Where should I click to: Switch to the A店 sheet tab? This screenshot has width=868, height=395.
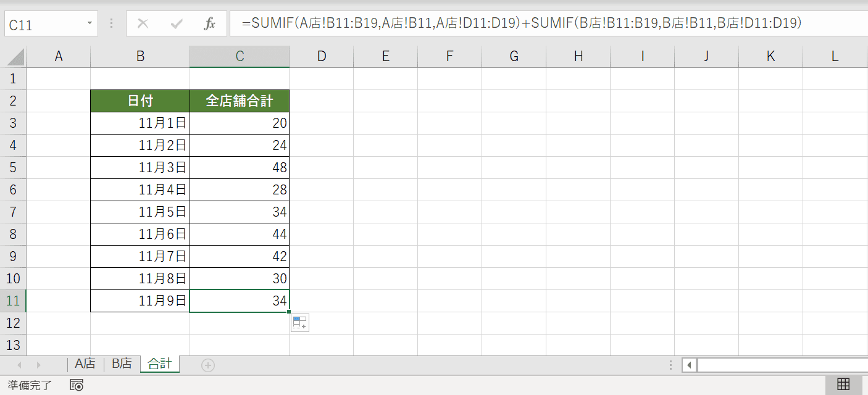(85, 364)
